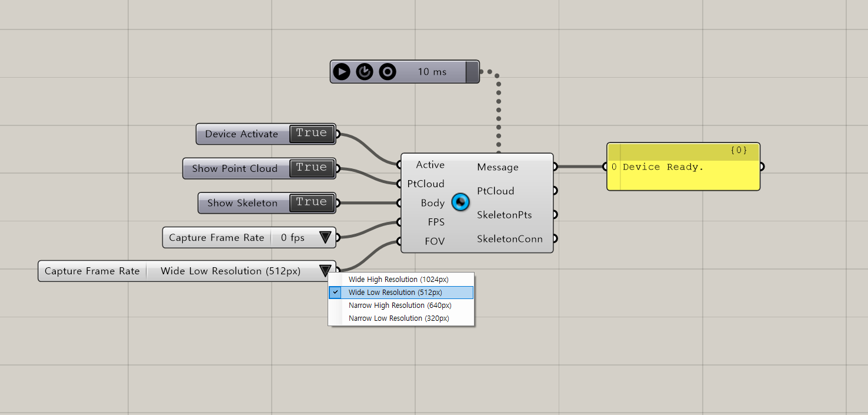This screenshot has height=415, width=868.
Task: Click the Body input parameter
Action: (433, 203)
